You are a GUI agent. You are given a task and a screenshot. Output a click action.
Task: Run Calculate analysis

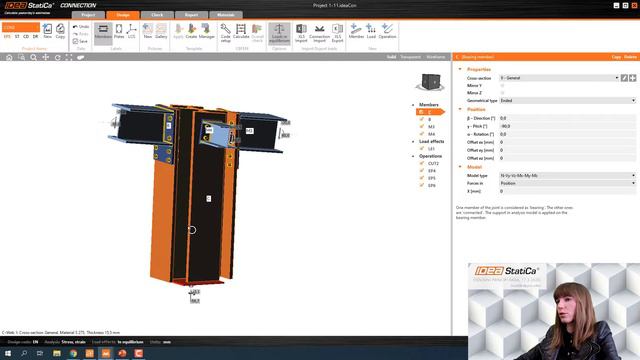(x=241, y=31)
